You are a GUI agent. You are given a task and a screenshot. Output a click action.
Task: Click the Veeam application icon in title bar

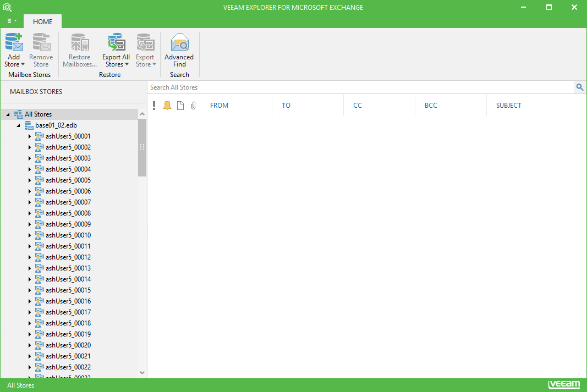7,7
